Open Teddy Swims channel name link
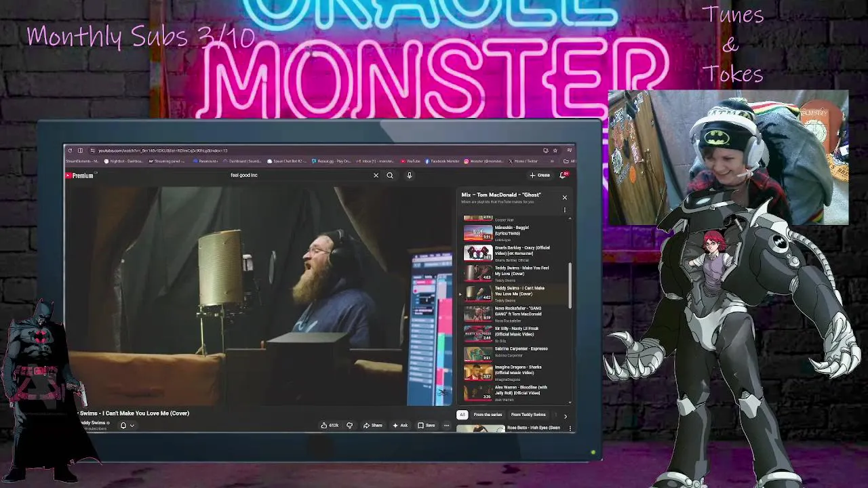The height and width of the screenshot is (488, 868). pyautogui.click(x=94, y=423)
